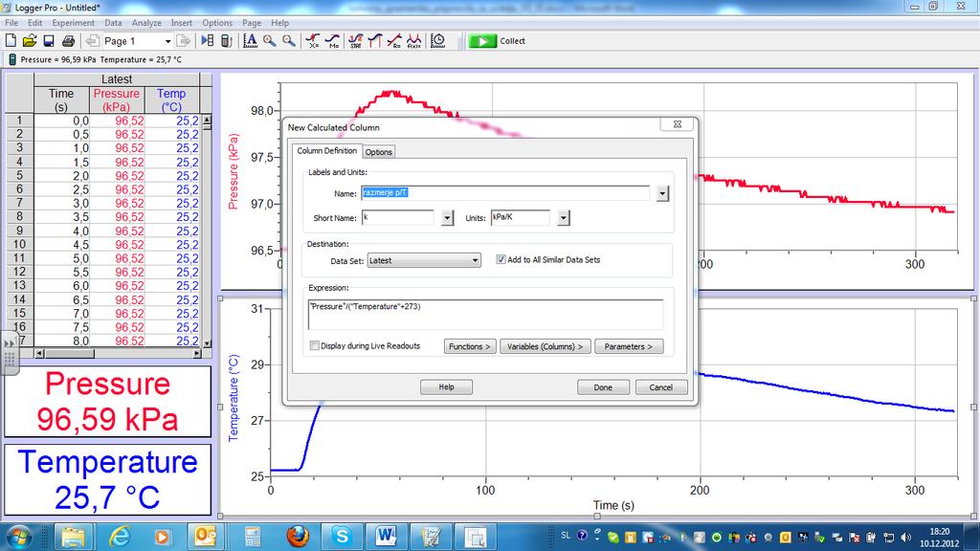Viewport: 980px width, 551px height.
Task: Click data table horizontal scrollbar thumb
Action: pos(70,354)
